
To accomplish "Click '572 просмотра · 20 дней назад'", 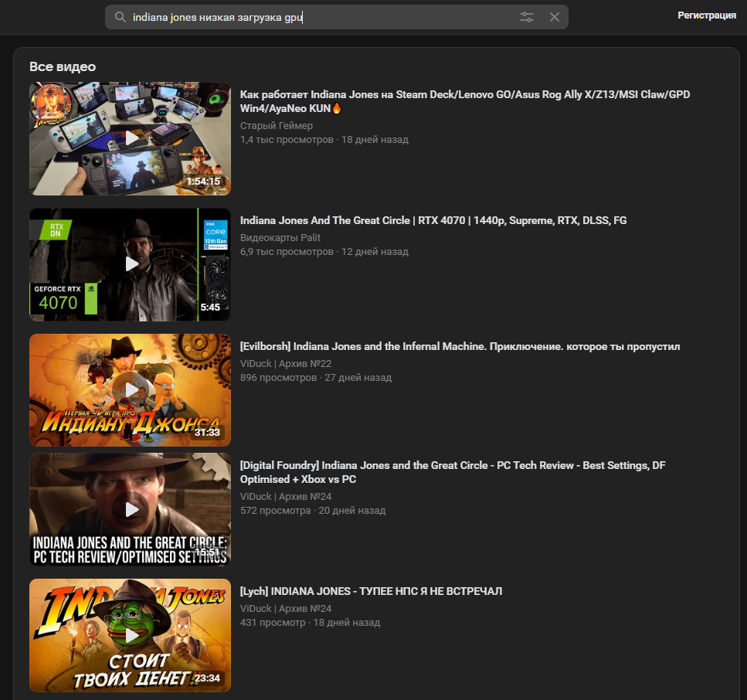I will click(313, 511).
